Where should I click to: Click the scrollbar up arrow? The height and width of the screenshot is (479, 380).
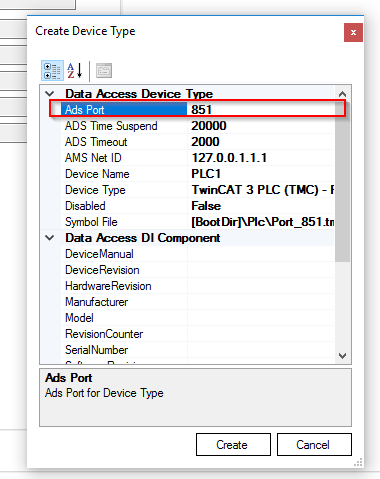[342, 94]
